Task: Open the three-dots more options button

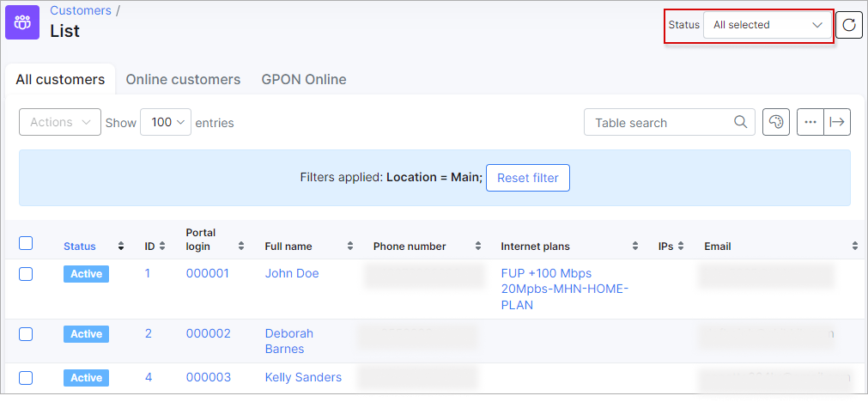Action: pos(810,122)
